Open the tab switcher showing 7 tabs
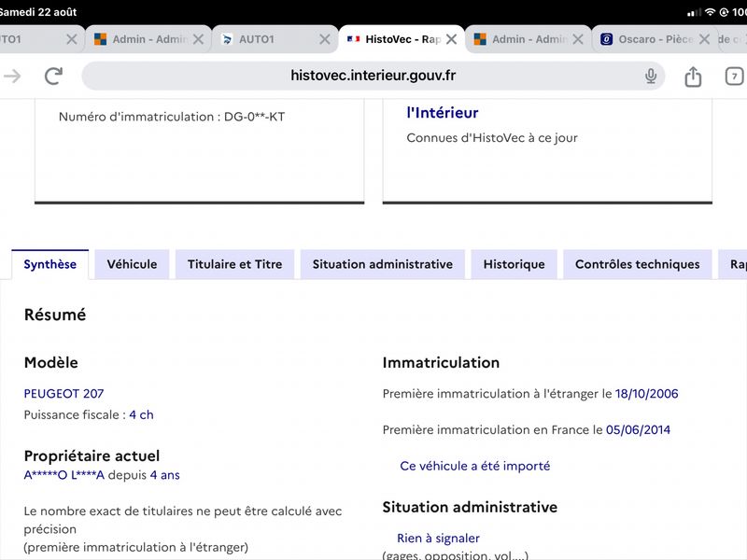 [734, 77]
